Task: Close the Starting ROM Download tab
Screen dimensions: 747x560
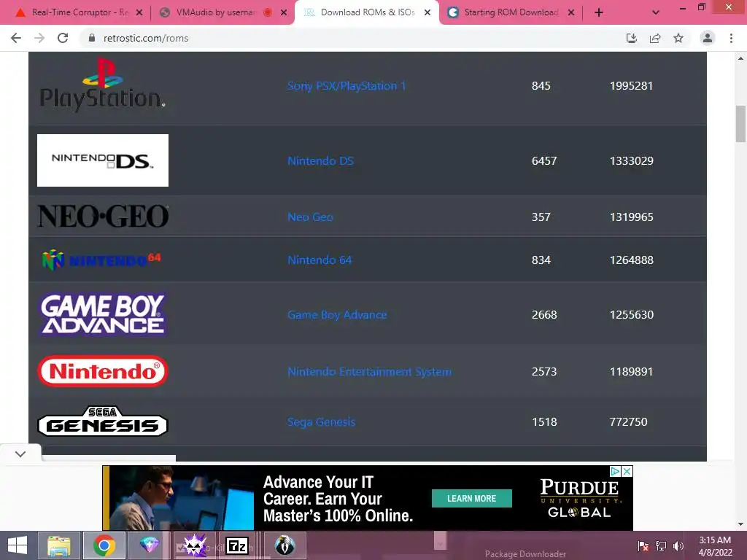Action: pos(570,12)
